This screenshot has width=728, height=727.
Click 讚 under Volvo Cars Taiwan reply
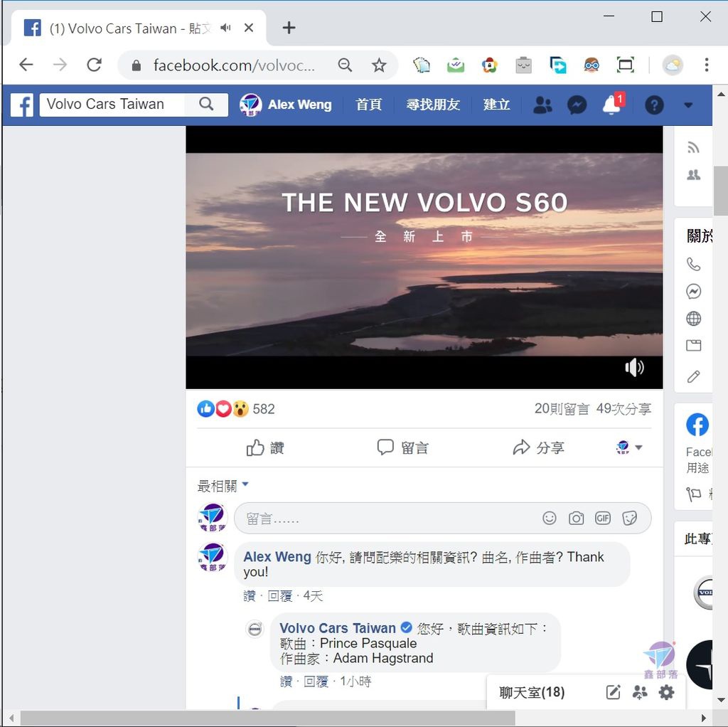tap(286, 681)
